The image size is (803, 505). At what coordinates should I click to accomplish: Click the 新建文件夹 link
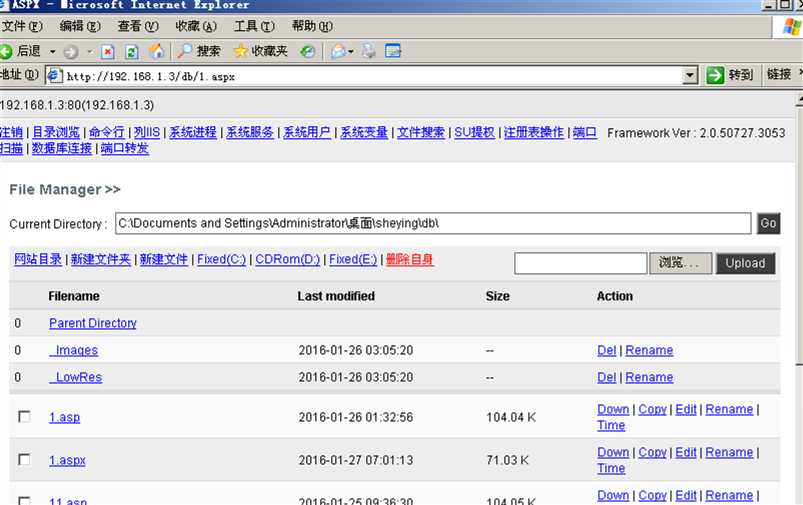[101, 259]
